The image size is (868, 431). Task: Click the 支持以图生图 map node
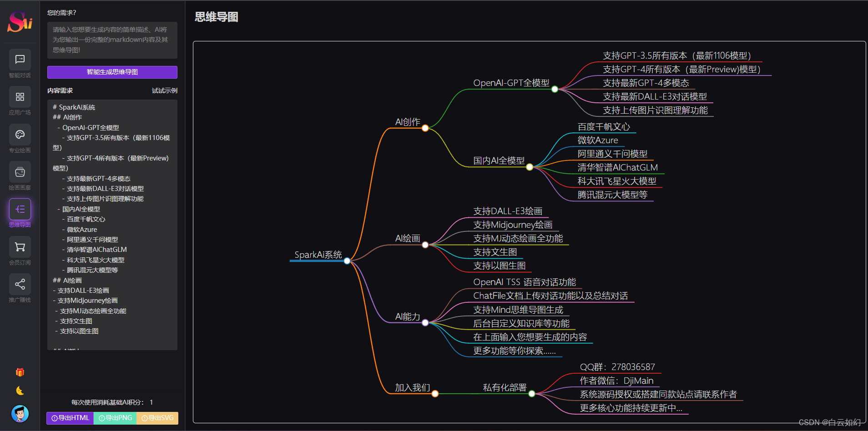[500, 266]
